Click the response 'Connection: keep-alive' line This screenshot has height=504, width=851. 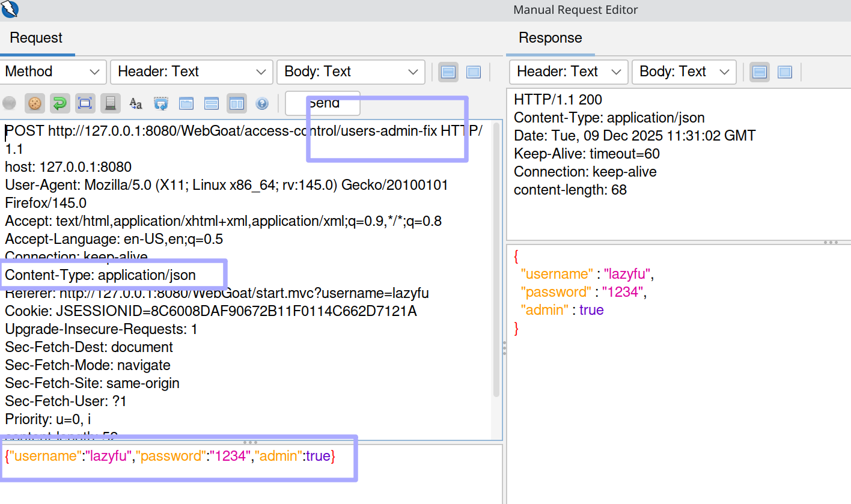coord(585,172)
